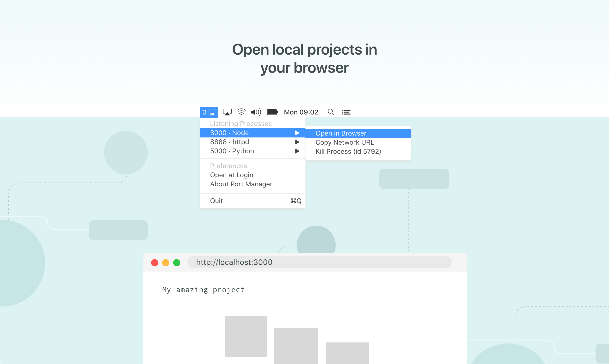
Task: Open the Notification Center list icon
Action: tap(346, 112)
